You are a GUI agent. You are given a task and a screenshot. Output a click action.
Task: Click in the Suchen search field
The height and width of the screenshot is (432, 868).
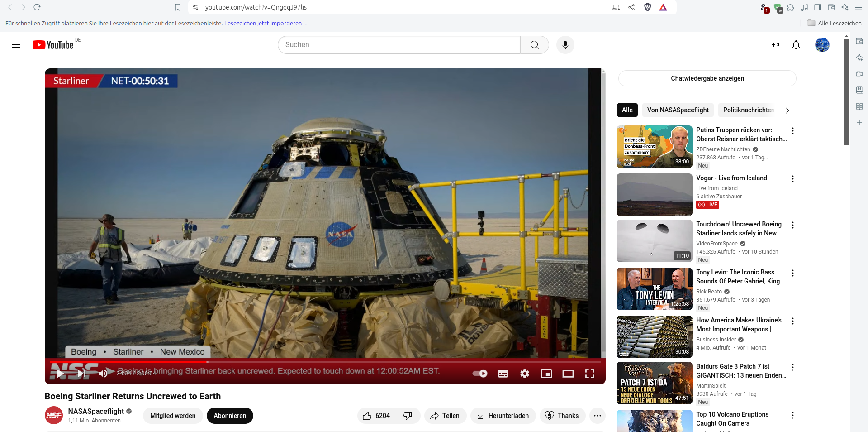pos(399,45)
